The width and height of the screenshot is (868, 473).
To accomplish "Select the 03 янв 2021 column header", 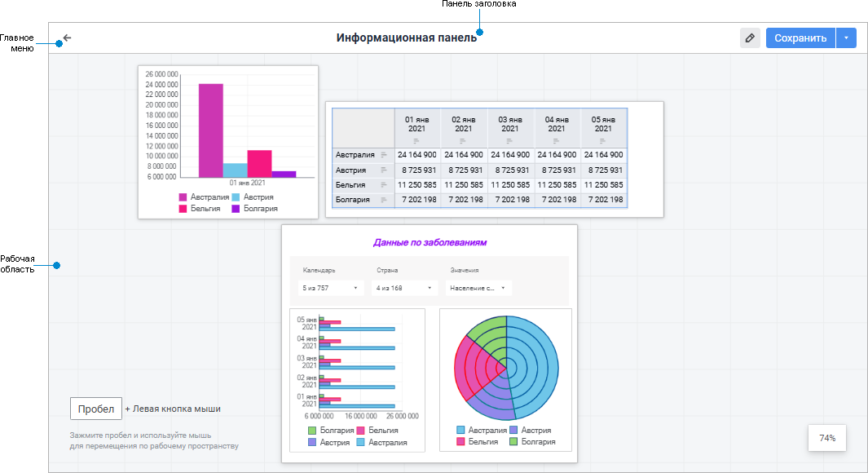I will (510, 128).
